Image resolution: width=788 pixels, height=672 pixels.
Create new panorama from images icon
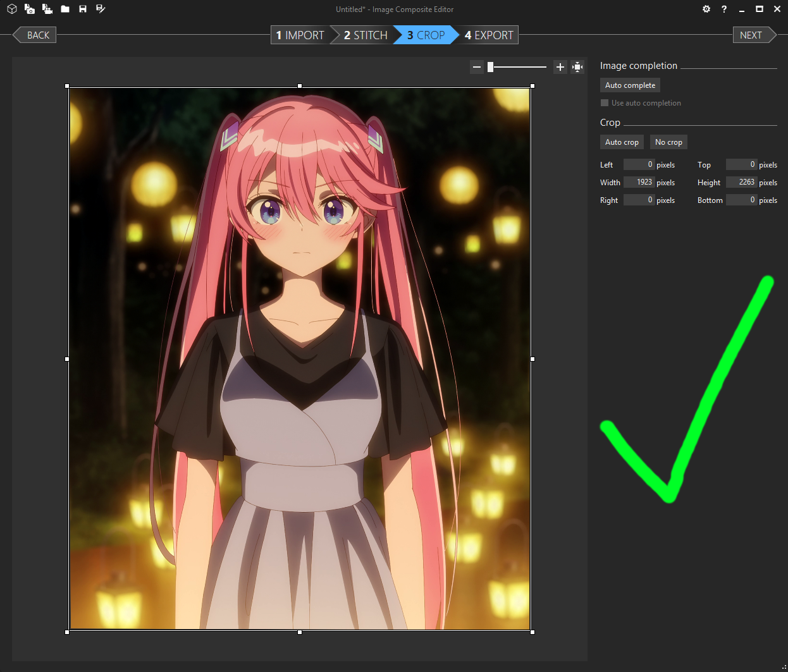pos(29,9)
